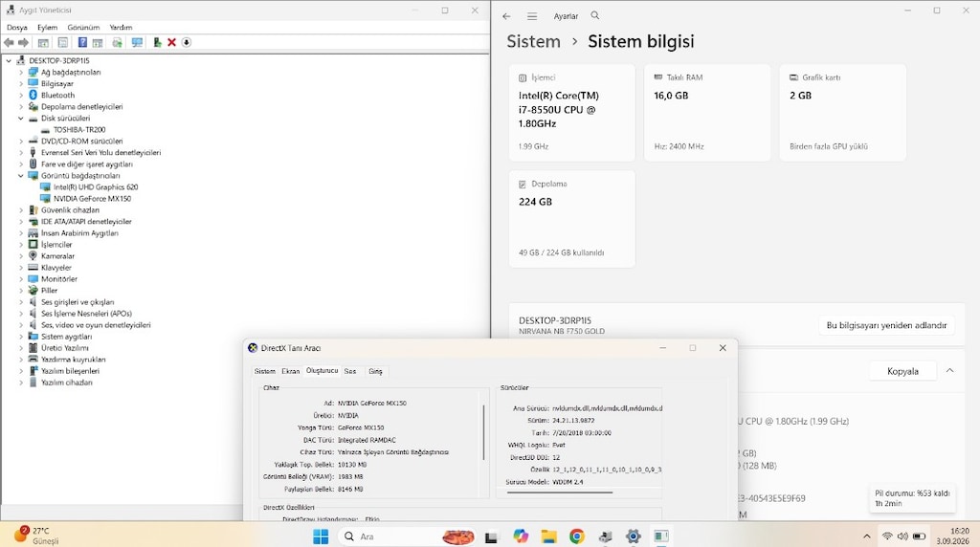Select Piller in the device tree
The height and width of the screenshot is (547, 980).
49,291
